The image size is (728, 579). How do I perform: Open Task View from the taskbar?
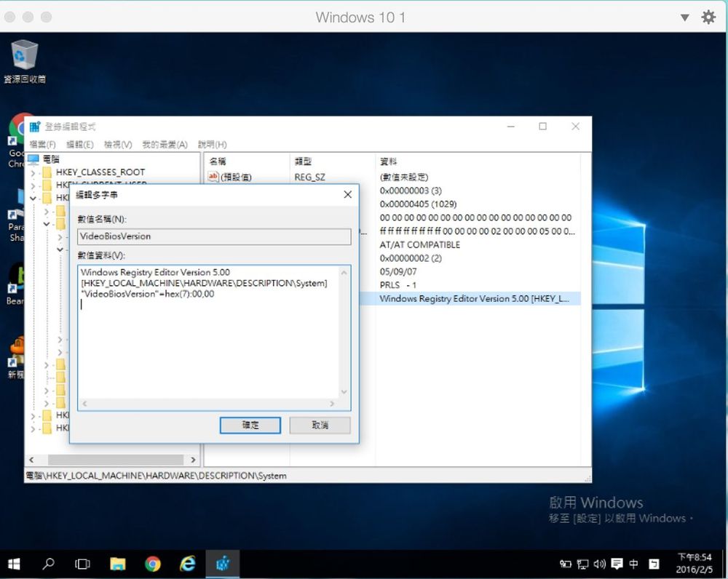83,564
